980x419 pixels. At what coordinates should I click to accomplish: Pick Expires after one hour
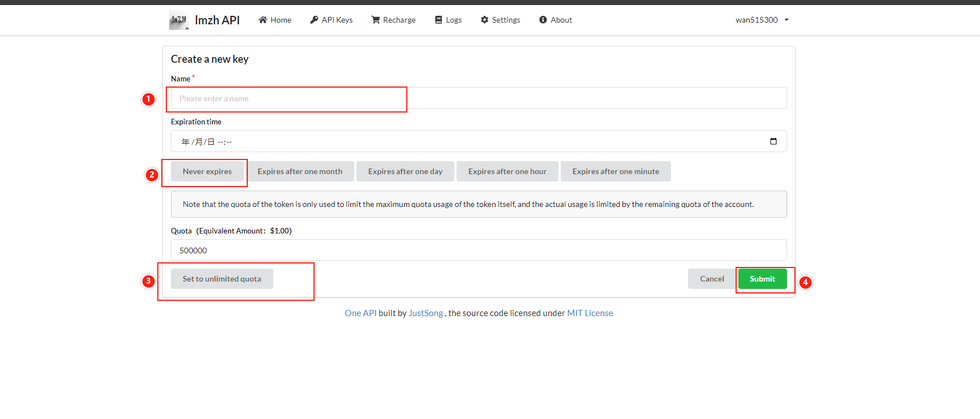(x=507, y=171)
